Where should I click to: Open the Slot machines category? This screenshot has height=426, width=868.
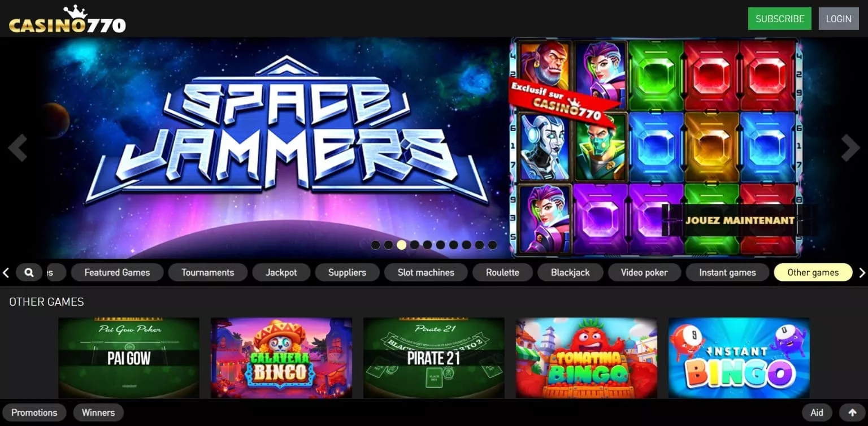click(x=426, y=272)
